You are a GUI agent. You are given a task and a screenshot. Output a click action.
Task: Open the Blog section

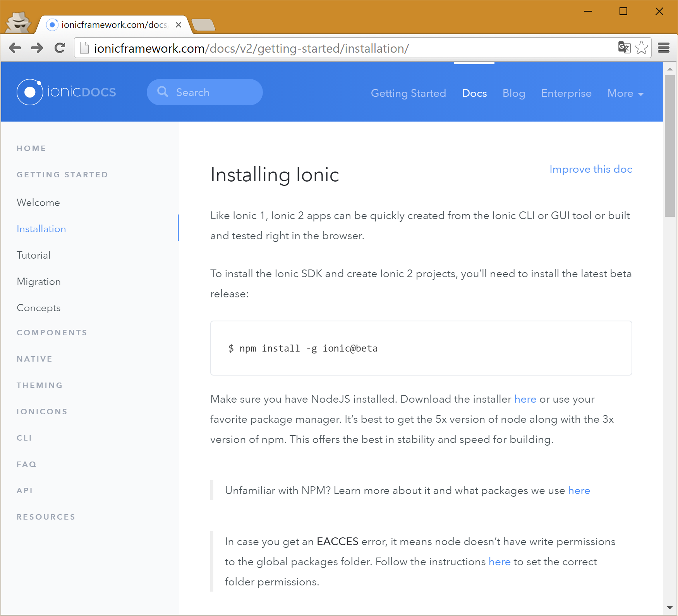514,93
